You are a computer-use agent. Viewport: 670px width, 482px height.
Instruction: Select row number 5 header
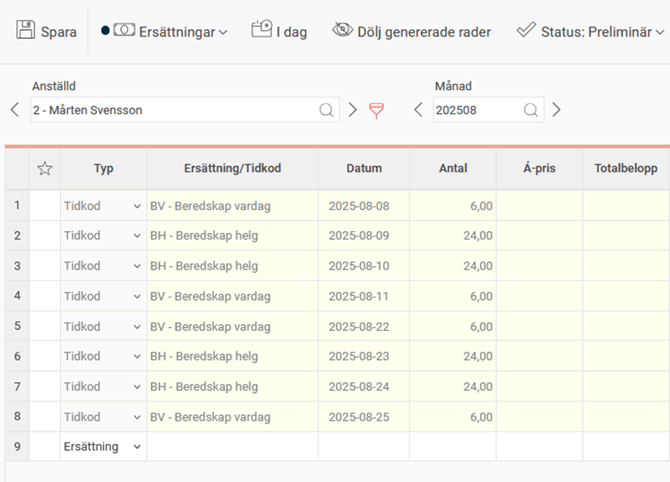17,326
